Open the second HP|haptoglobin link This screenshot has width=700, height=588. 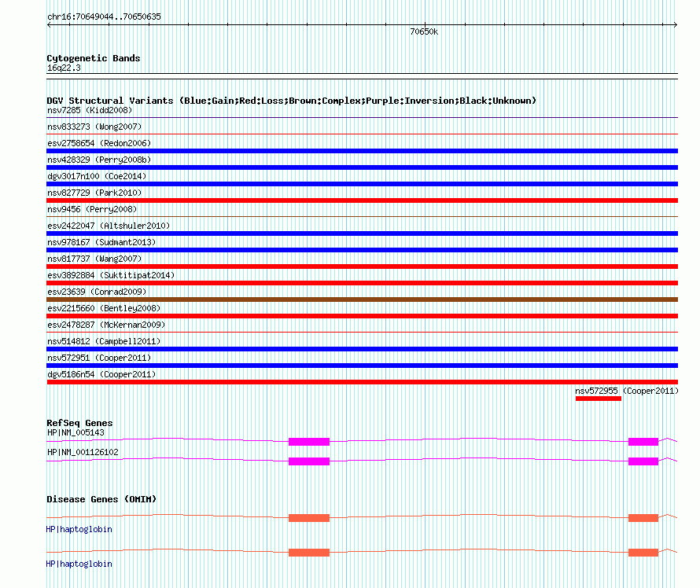point(79,564)
